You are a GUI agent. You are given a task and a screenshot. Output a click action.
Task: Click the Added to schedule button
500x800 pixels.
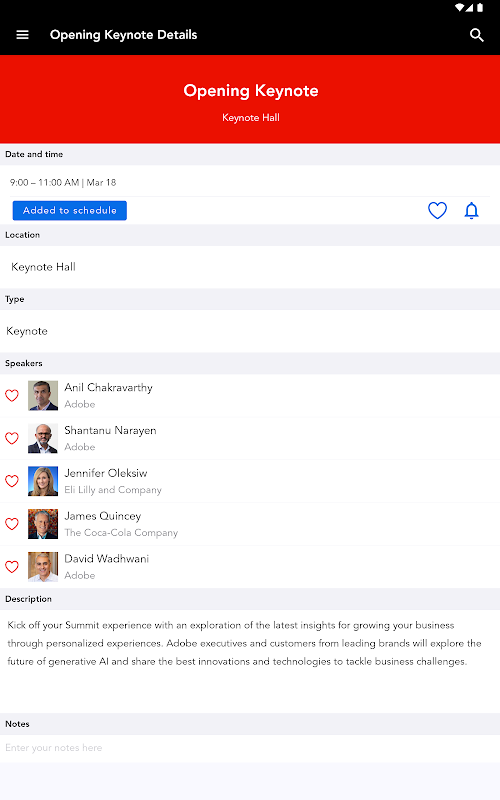[69, 210]
